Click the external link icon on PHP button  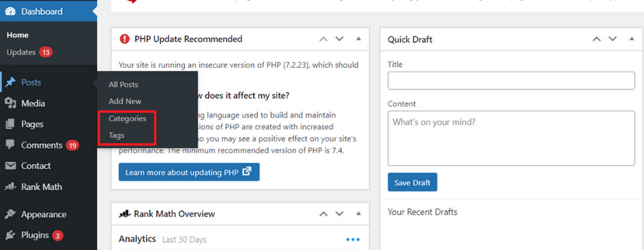click(246, 172)
